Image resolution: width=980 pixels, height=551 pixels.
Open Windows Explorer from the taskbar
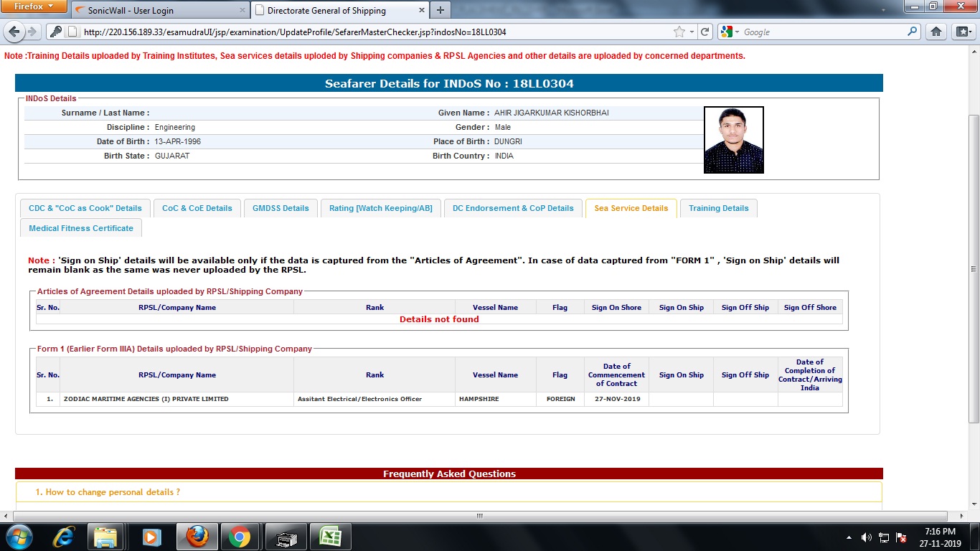click(x=105, y=536)
